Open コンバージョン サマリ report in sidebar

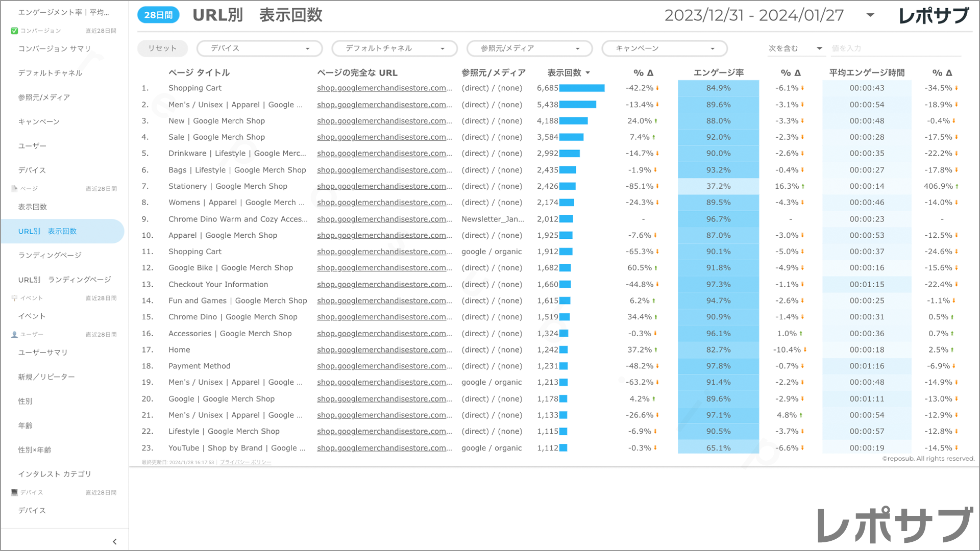coord(55,48)
